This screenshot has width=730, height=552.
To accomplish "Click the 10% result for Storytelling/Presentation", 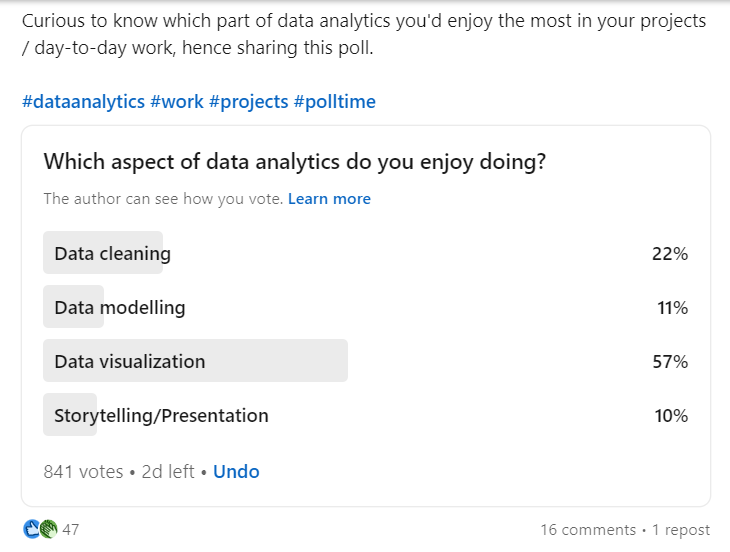I will (671, 415).
